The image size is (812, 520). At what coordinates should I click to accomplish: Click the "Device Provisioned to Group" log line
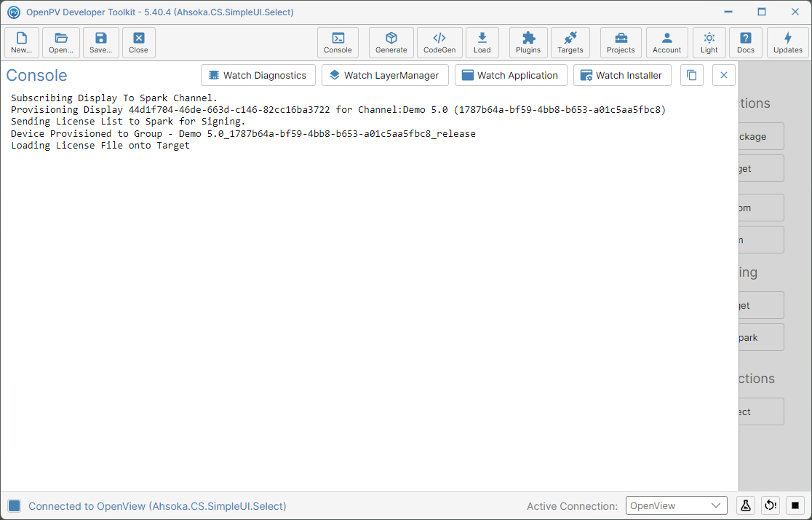tap(244, 134)
